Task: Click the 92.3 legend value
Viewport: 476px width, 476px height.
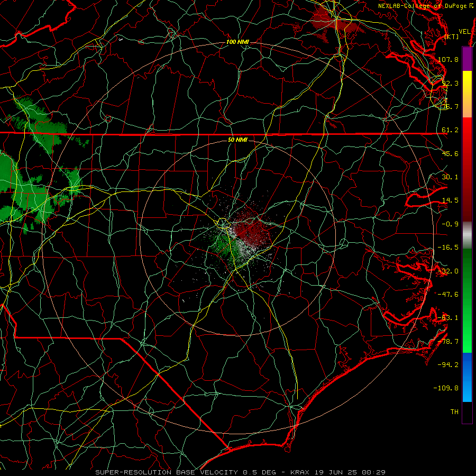Action: tap(450, 83)
